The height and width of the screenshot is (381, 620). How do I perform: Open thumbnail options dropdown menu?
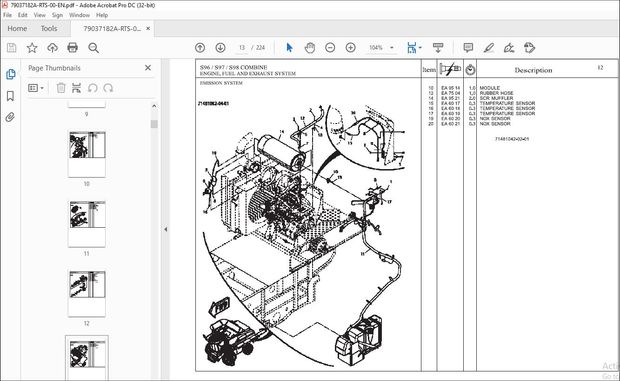36,88
